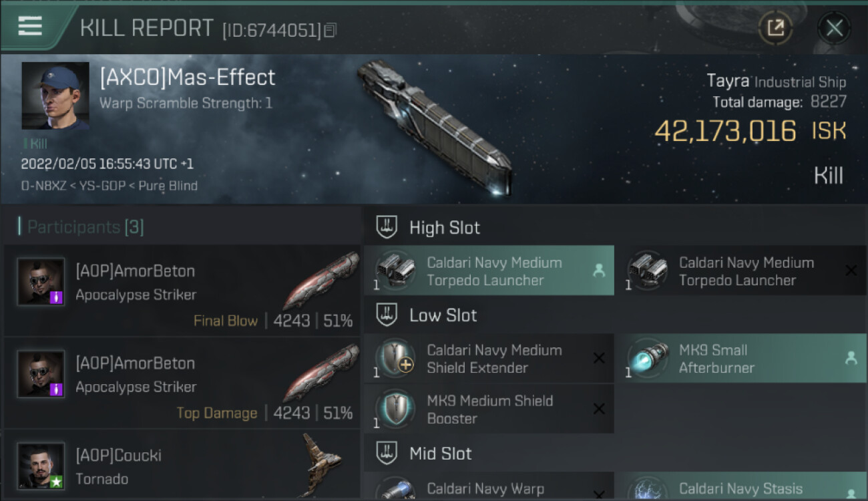Select the MK9 Small Afterburner module
Image resolution: width=868 pixels, height=501 pixels.
[741, 359]
